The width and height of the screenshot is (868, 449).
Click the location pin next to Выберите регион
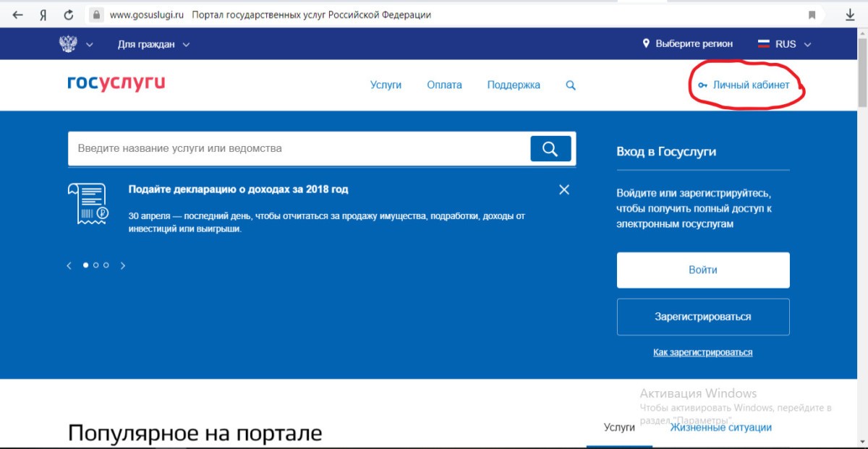647,44
